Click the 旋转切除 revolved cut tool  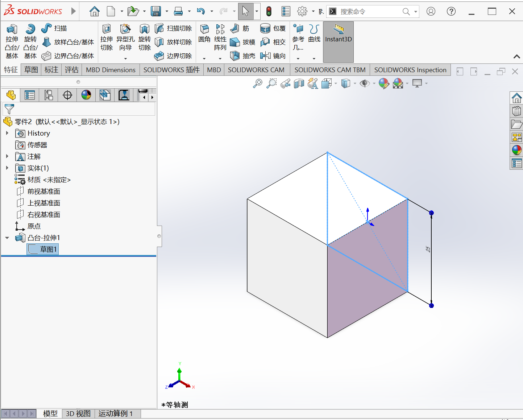pos(145,38)
